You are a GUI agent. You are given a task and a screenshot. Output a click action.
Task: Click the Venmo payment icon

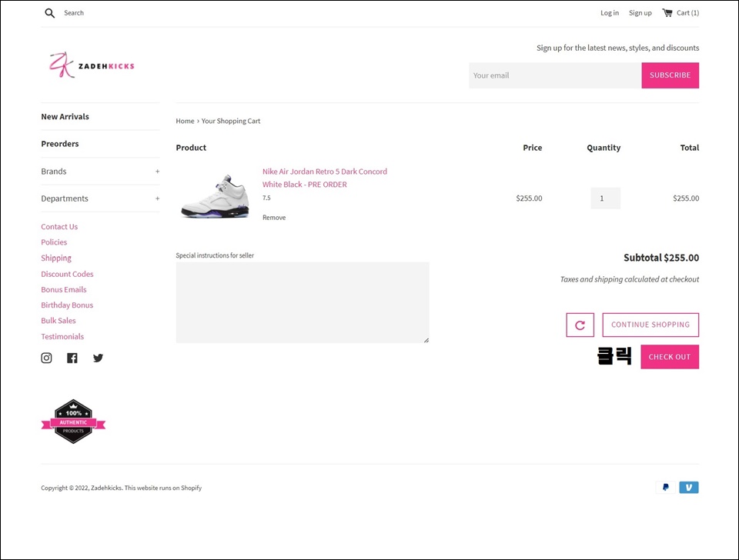(x=688, y=488)
